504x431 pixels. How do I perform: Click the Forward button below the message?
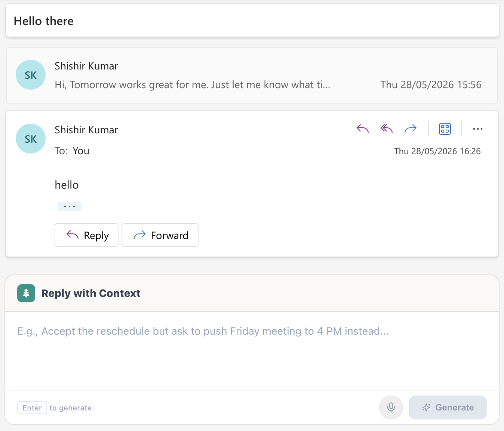(x=160, y=235)
